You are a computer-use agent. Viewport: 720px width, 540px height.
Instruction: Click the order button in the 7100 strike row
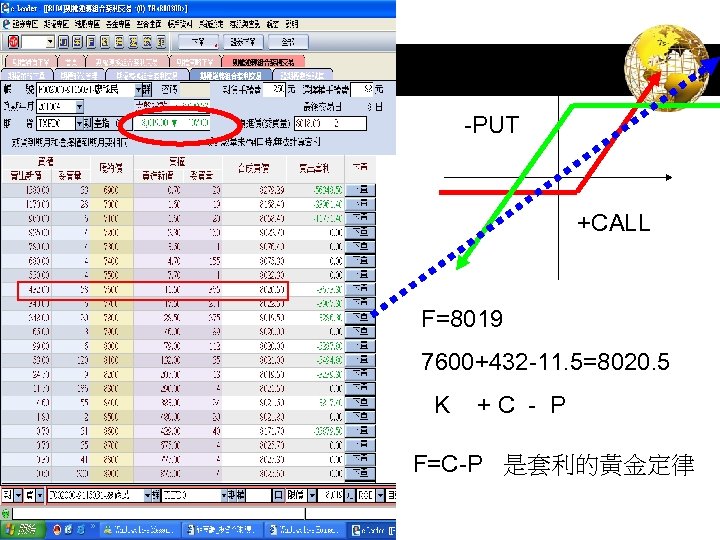pos(360,218)
